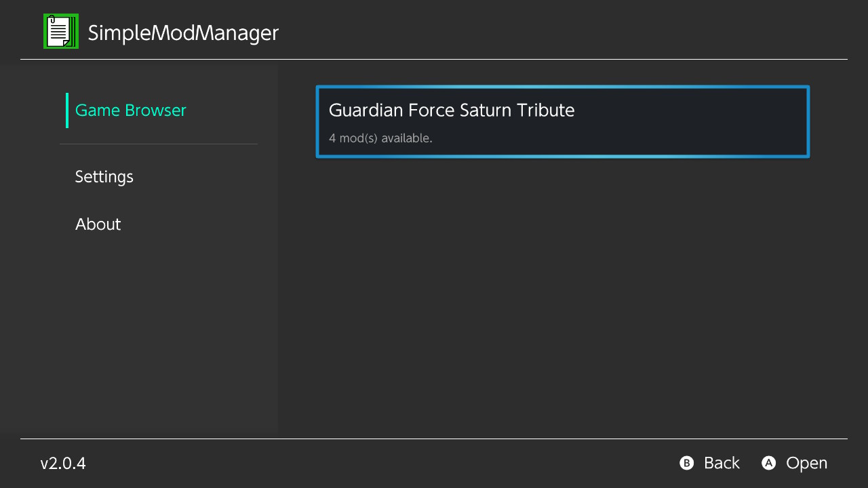Click the v2.0.4 version text
The height and width of the screenshot is (488, 868).
pyautogui.click(x=63, y=464)
